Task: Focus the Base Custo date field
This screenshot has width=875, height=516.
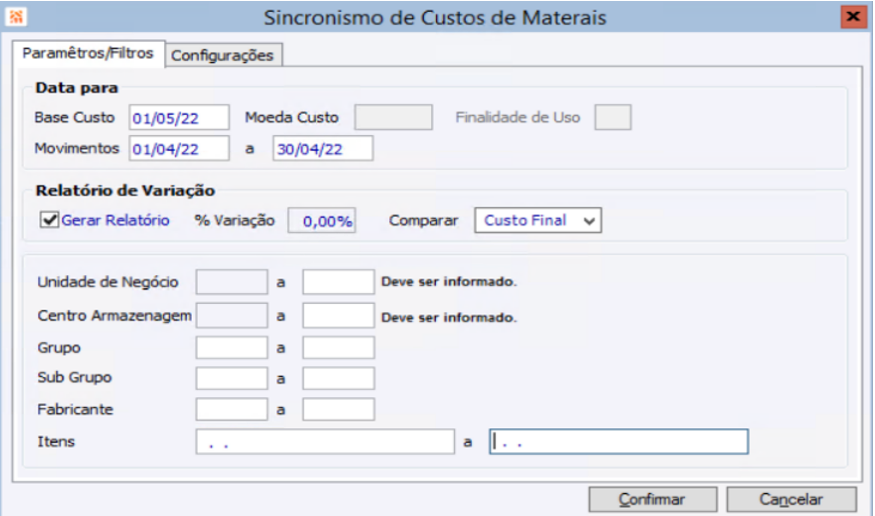Action: point(179,118)
